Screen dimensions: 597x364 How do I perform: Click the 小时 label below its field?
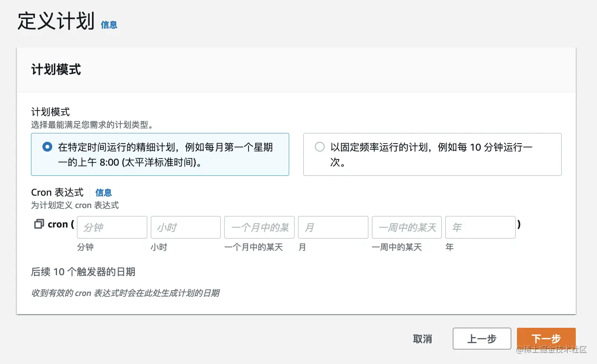pyautogui.click(x=159, y=247)
